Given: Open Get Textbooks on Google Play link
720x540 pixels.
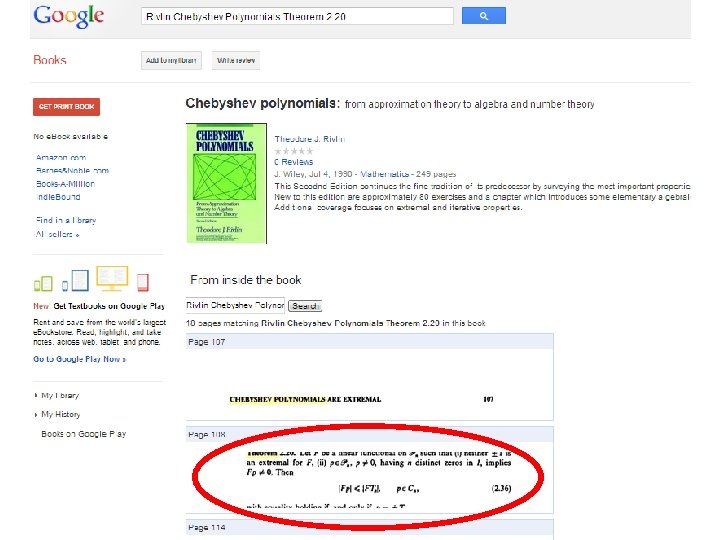Looking at the screenshot, I should (109, 306).
